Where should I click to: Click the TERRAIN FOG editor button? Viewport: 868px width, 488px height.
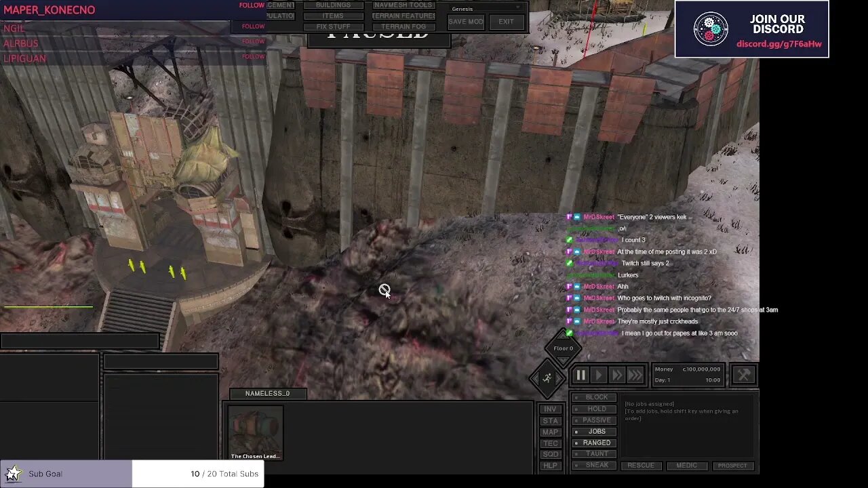(x=403, y=26)
